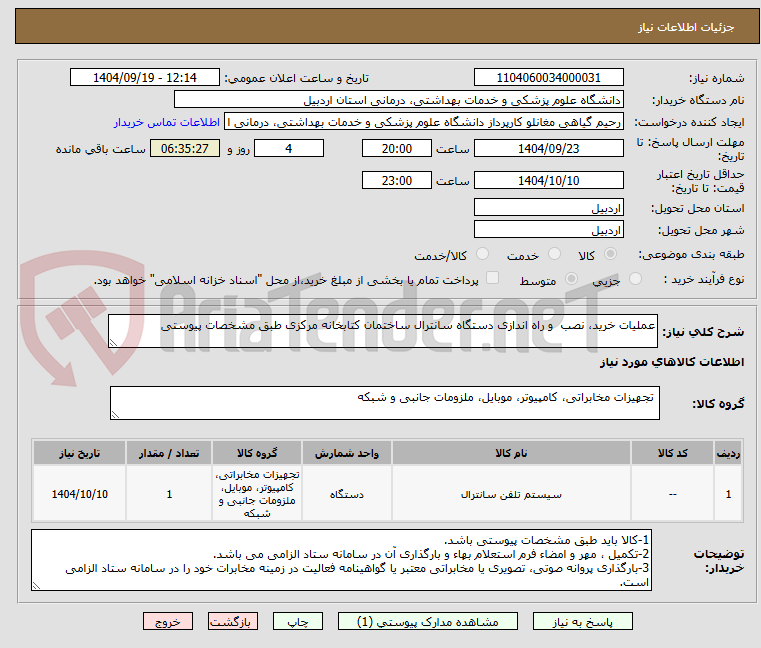
Task: Click the گروه کالا textbox
Action: (x=384, y=403)
